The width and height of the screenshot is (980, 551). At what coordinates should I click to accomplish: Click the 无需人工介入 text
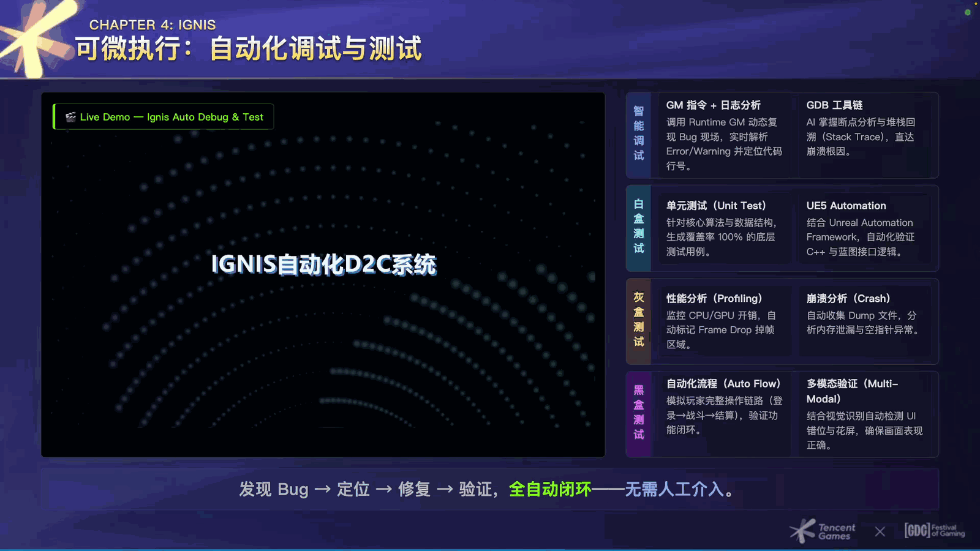[x=674, y=489]
